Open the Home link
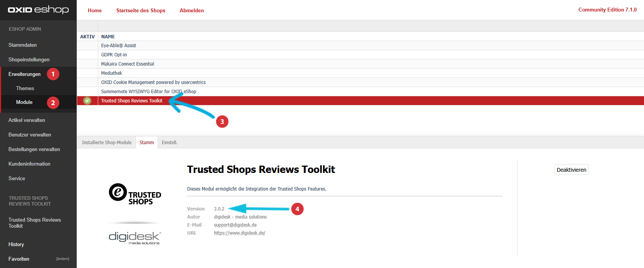 pyautogui.click(x=95, y=10)
